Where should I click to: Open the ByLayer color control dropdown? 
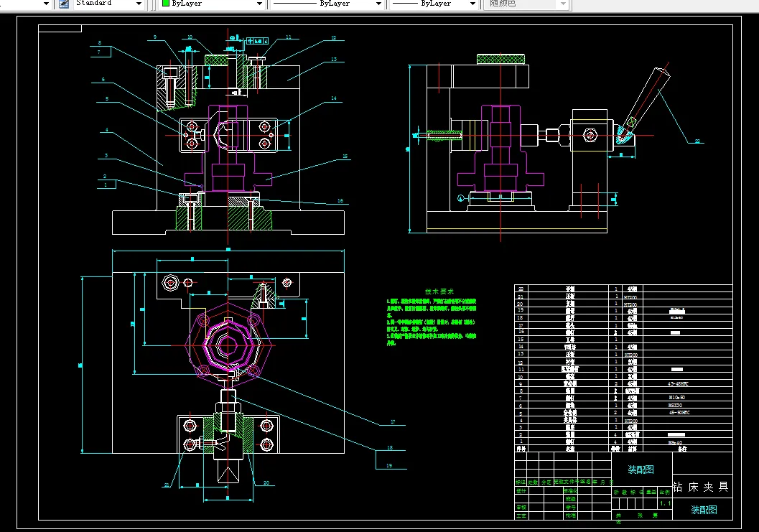[x=259, y=4]
